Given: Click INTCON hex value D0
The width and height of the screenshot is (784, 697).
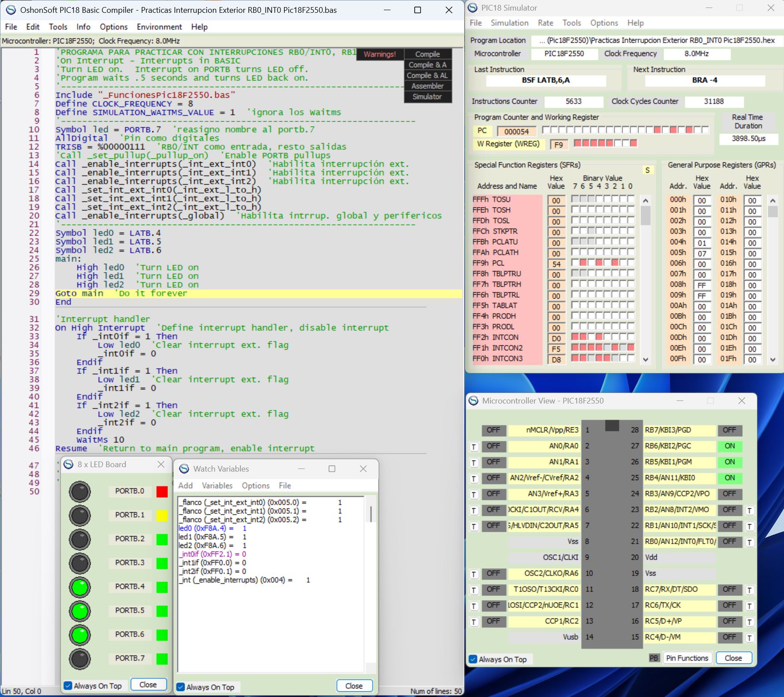Looking at the screenshot, I should [556, 339].
